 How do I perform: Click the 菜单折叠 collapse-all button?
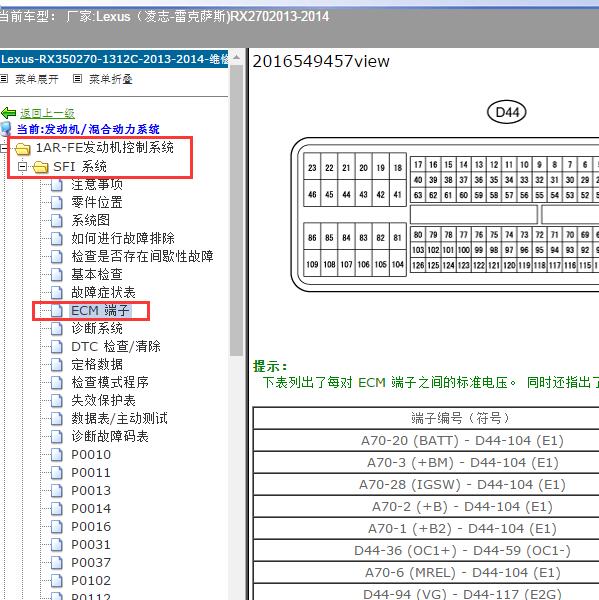click(x=111, y=79)
